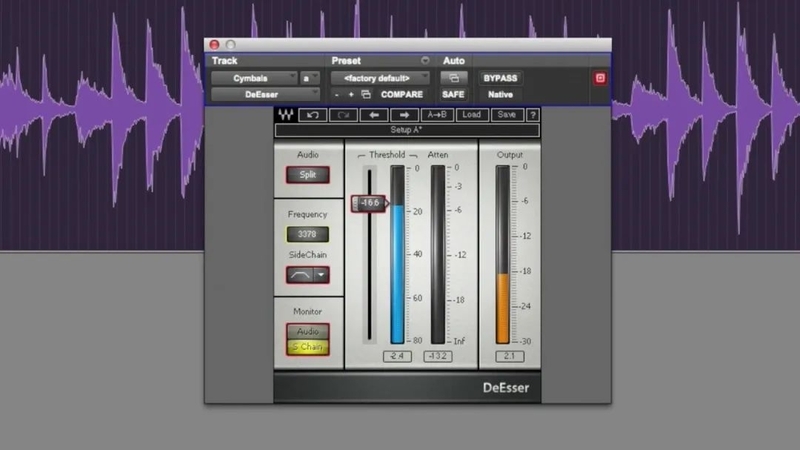
Task: Open the factory default preset dropdown
Action: [380, 78]
